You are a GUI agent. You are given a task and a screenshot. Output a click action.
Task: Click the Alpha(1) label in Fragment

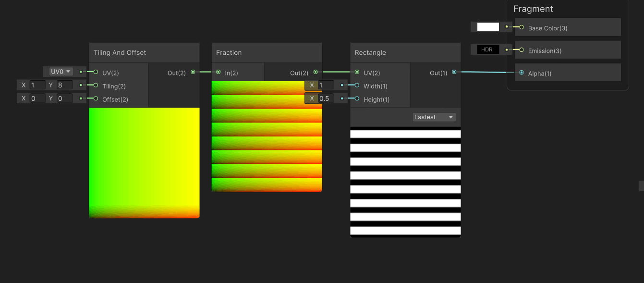(540, 74)
